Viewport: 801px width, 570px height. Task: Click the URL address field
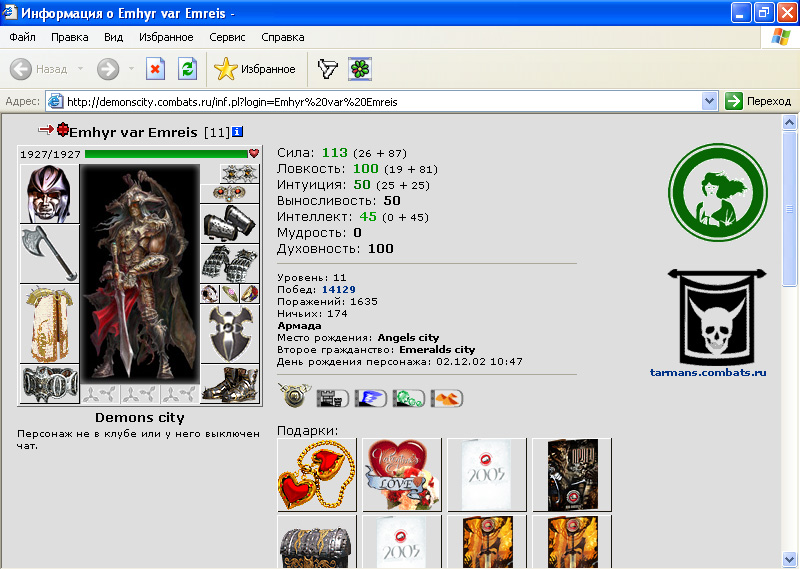point(383,102)
